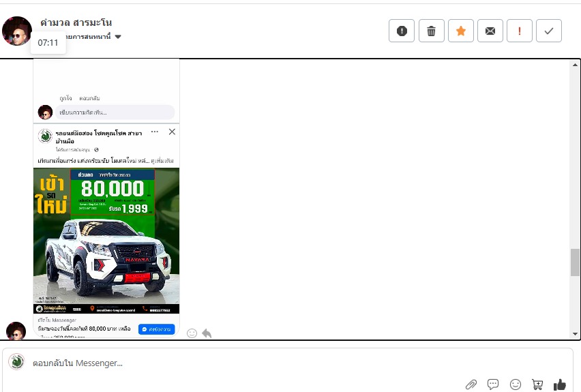Click the sender avatar beside the message

pyautogui.click(x=16, y=331)
